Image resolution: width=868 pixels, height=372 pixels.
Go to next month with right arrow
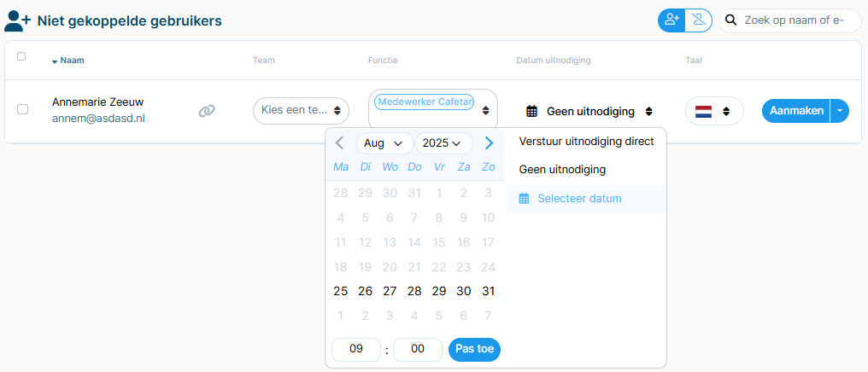click(489, 143)
